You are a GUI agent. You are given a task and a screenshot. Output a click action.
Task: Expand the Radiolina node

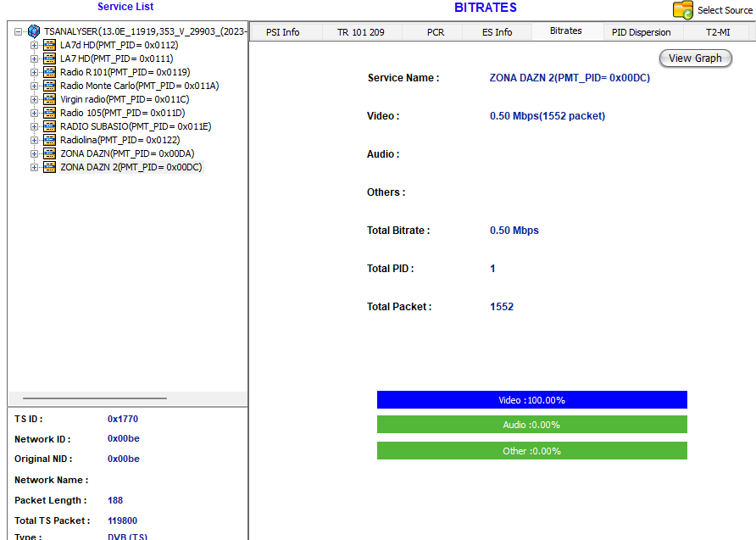pyautogui.click(x=34, y=141)
